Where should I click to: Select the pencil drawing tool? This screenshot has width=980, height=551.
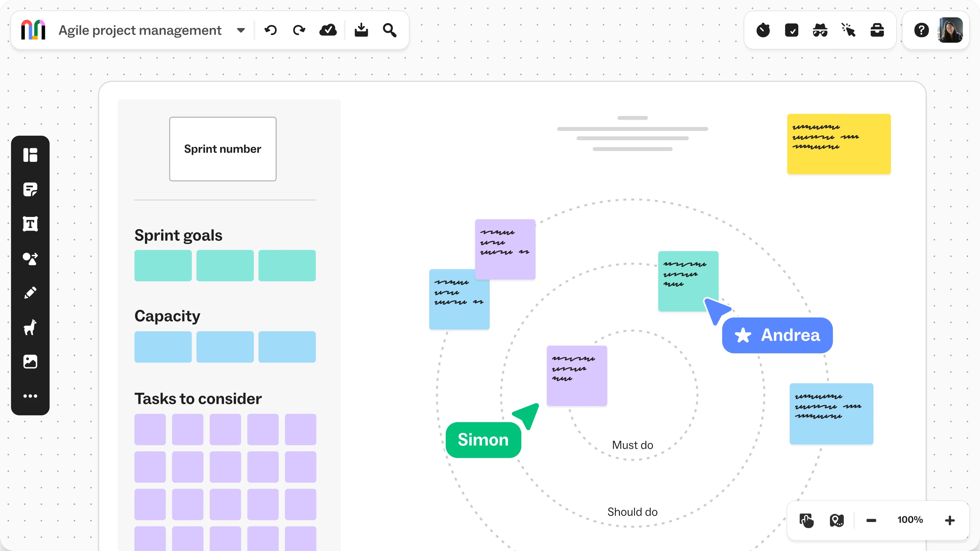[30, 293]
